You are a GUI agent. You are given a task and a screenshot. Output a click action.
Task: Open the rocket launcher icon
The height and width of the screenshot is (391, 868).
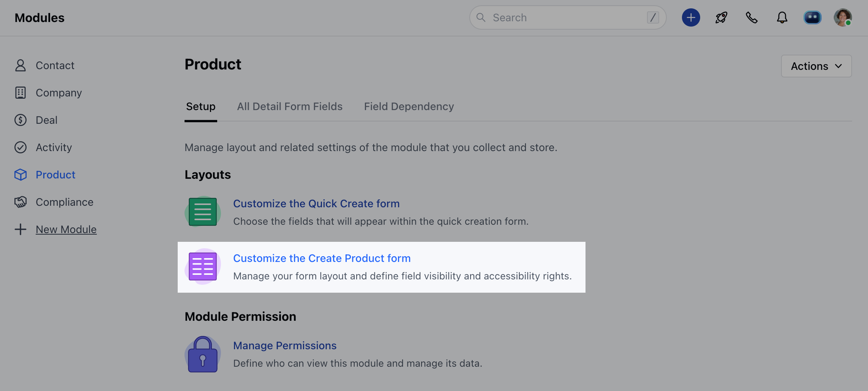pyautogui.click(x=721, y=17)
